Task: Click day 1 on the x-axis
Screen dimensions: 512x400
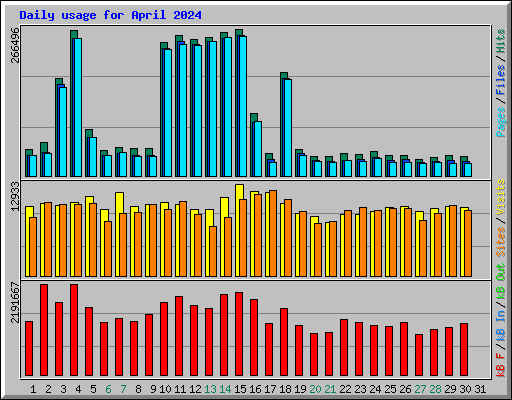Action: pyautogui.click(x=33, y=389)
